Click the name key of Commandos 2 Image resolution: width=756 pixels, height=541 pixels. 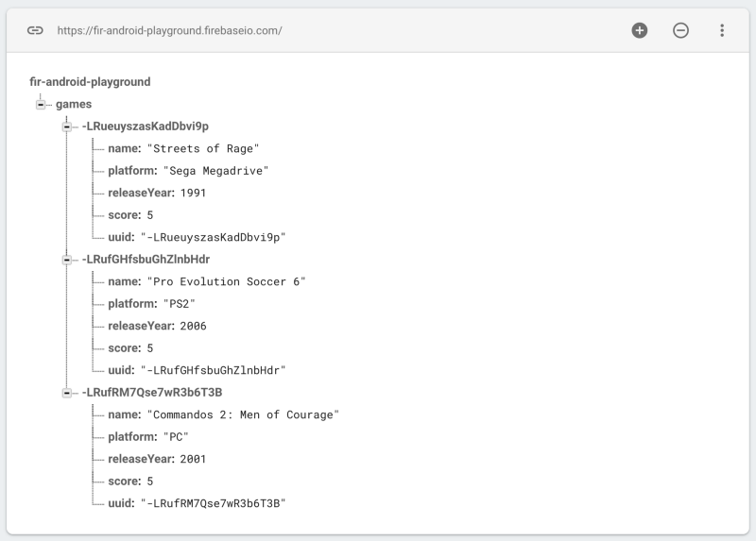125,414
